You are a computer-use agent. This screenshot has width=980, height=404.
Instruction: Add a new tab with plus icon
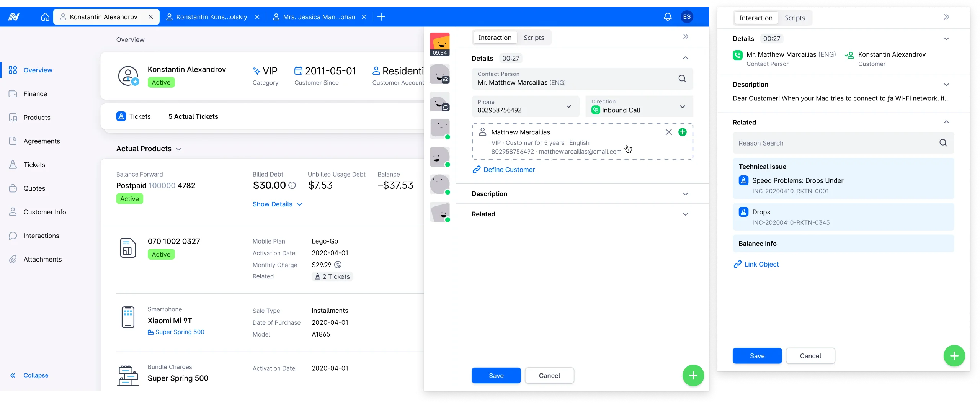[x=381, y=17]
